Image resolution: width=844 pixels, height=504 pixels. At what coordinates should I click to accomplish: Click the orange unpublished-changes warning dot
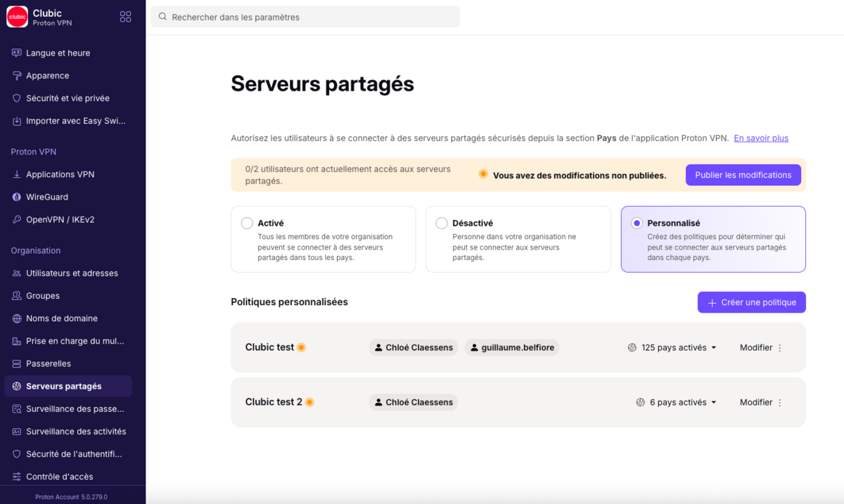[483, 174]
